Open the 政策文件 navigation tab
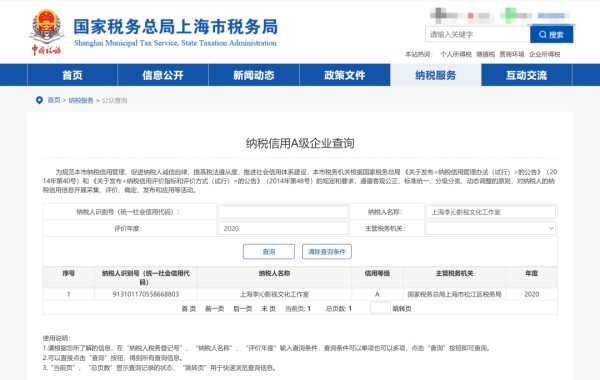Screen dimensions: 600x380 (x=345, y=75)
